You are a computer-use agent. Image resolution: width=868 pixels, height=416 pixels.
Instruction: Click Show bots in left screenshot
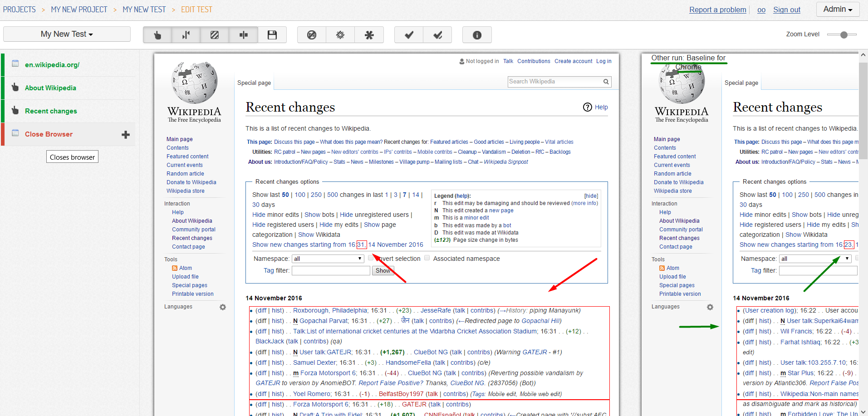coord(319,215)
